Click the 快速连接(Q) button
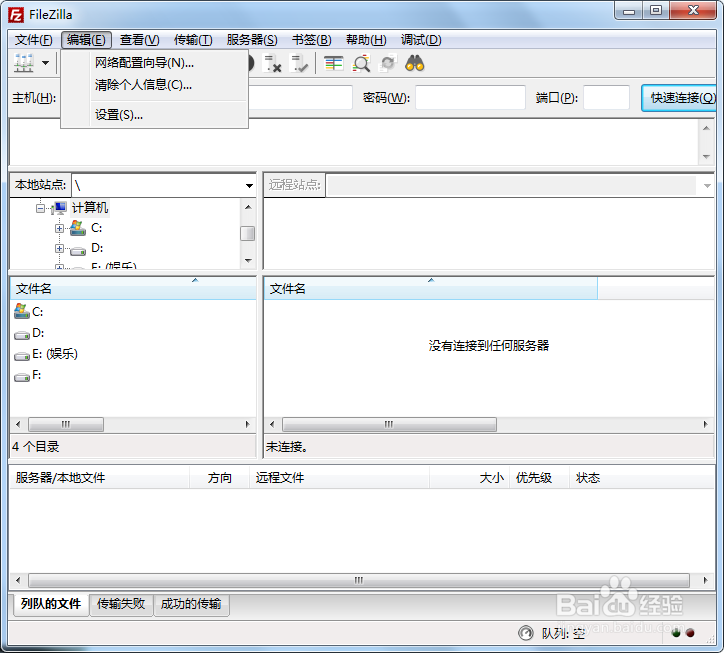Screen dimensions: 724x653 (679, 98)
